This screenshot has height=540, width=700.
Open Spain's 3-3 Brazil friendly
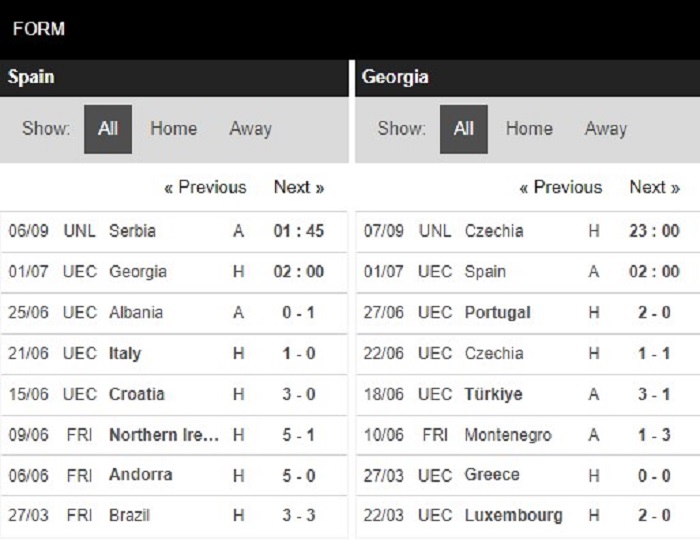174,516
